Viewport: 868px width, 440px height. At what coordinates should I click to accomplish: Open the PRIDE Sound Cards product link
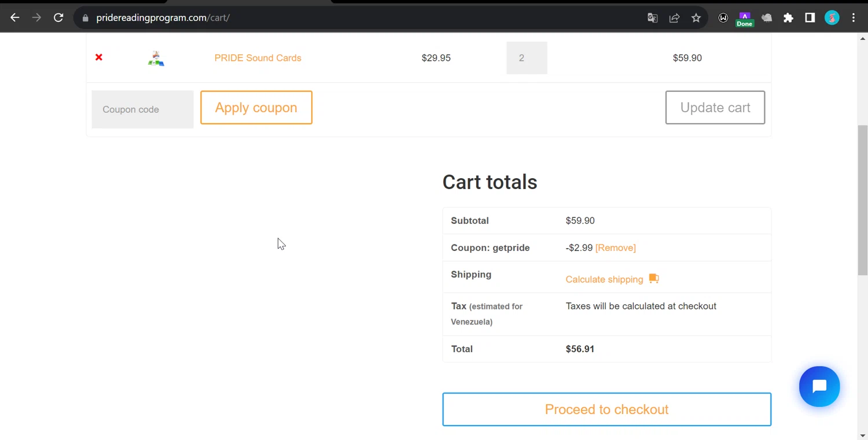(258, 58)
